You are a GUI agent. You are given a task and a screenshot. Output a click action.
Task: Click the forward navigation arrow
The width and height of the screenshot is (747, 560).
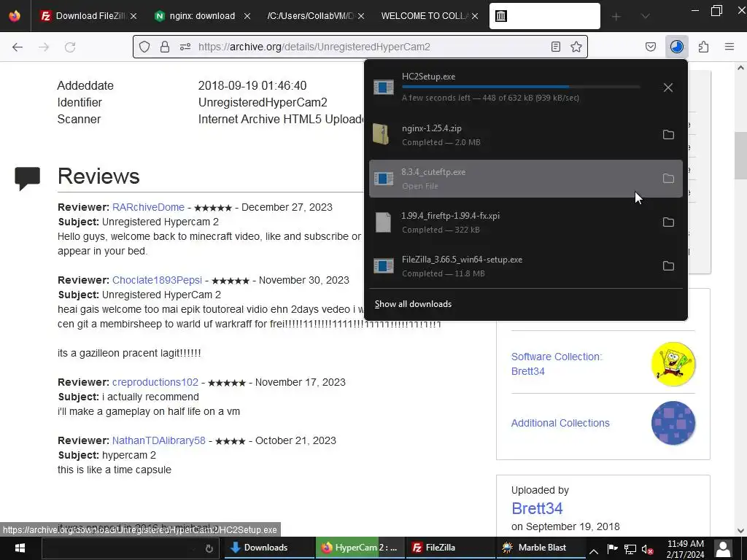[x=44, y=47]
